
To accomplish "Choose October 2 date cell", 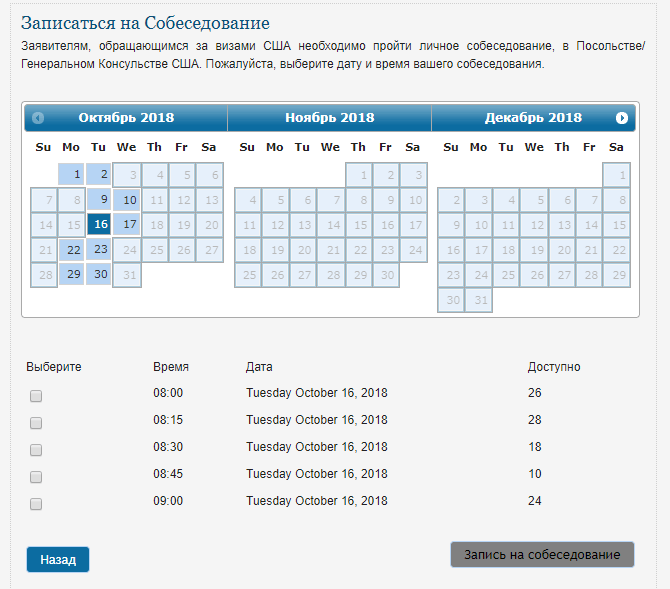I will point(99,174).
